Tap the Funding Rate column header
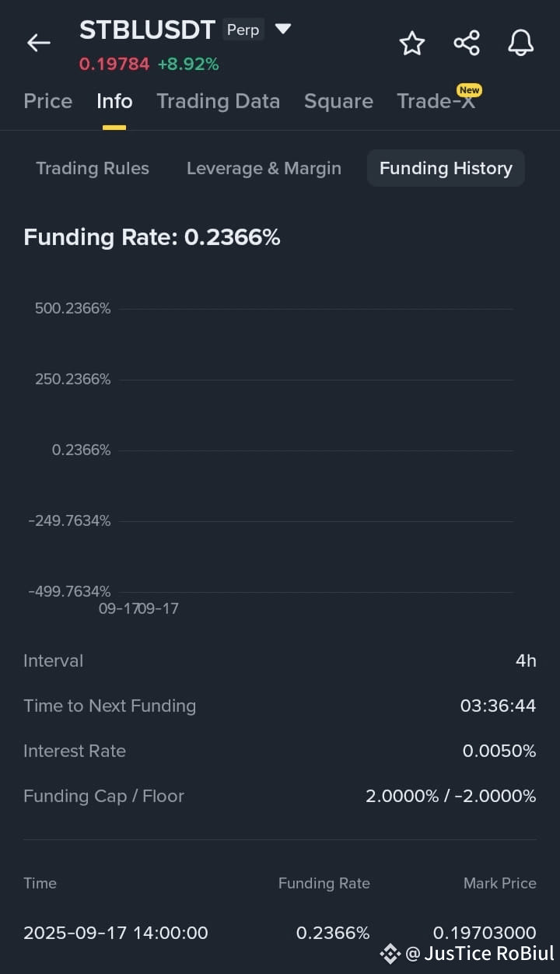 coord(324,883)
